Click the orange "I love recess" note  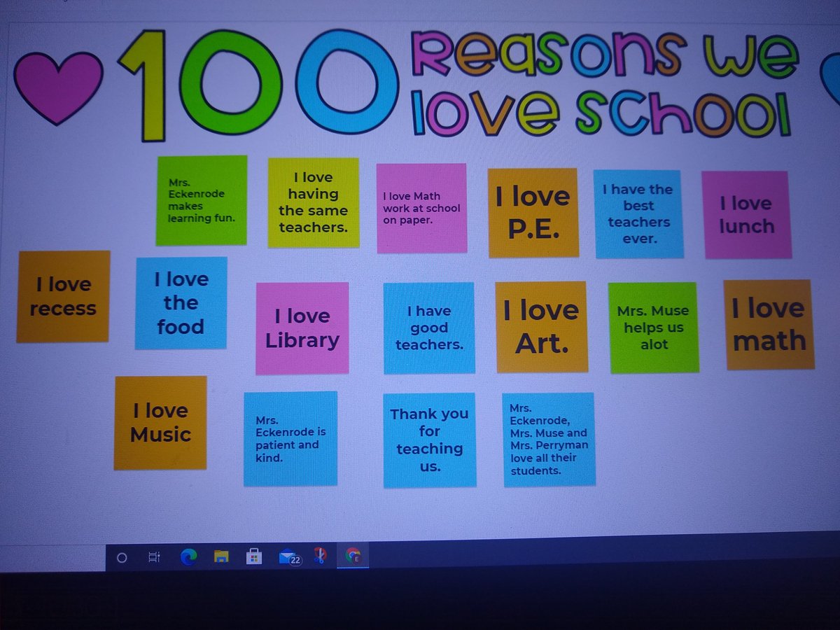63,297
